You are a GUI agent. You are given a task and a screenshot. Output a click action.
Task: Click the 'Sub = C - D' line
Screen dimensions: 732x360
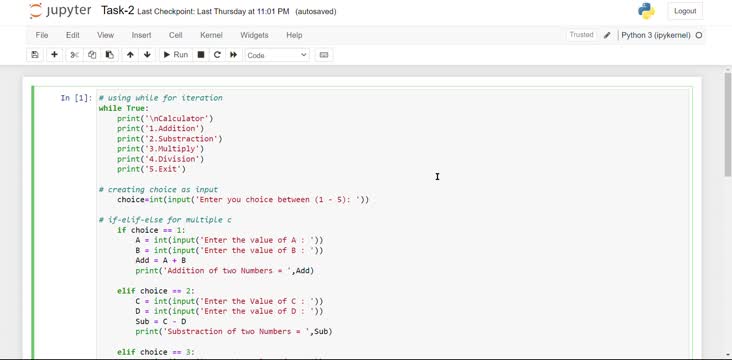click(161, 321)
